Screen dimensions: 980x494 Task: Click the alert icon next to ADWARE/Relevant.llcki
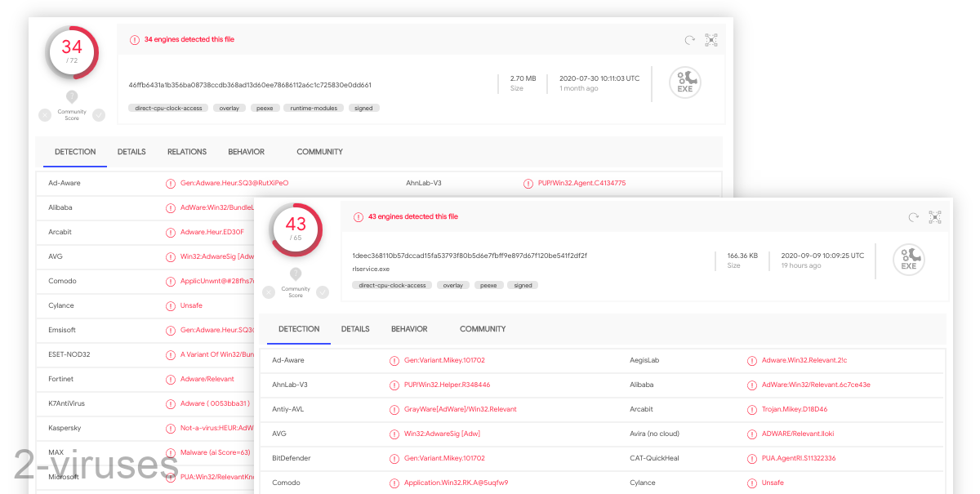(x=752, y=434)
